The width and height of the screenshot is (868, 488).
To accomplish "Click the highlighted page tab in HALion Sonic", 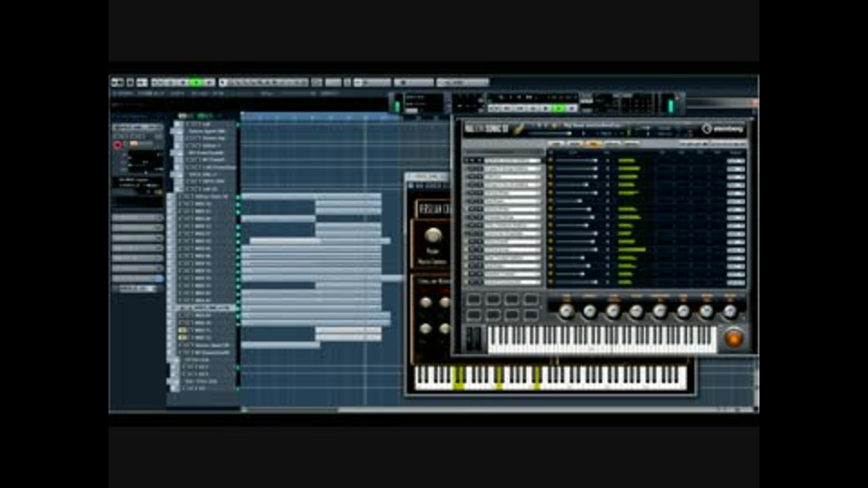I will pos(593,144).
